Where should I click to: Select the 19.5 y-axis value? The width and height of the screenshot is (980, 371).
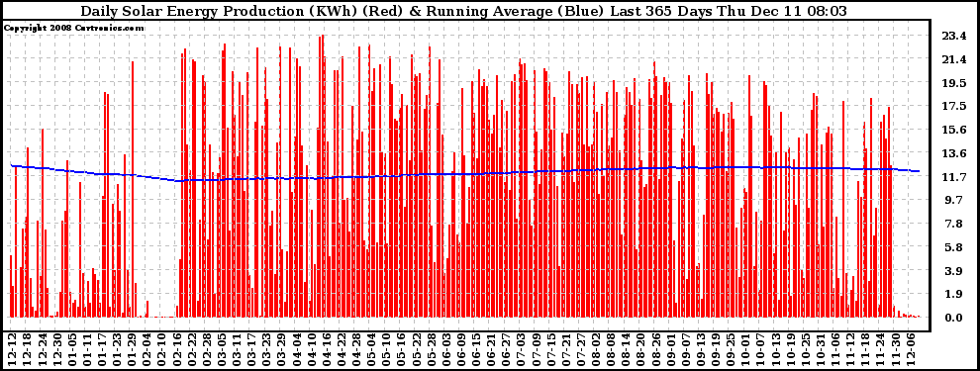954,83
